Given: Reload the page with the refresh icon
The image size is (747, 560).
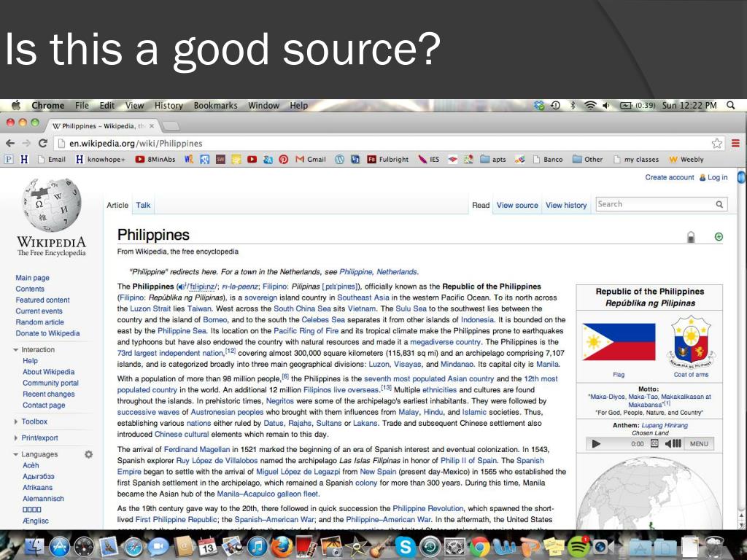Looking at the screenshot, I should 43,143.
